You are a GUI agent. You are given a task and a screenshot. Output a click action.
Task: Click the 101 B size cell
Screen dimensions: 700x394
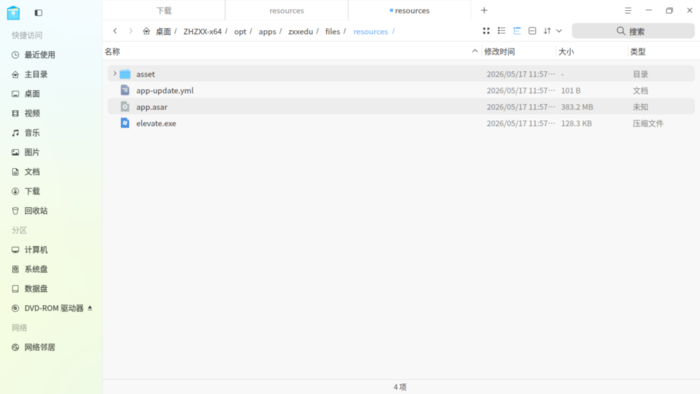click(571, 91)
